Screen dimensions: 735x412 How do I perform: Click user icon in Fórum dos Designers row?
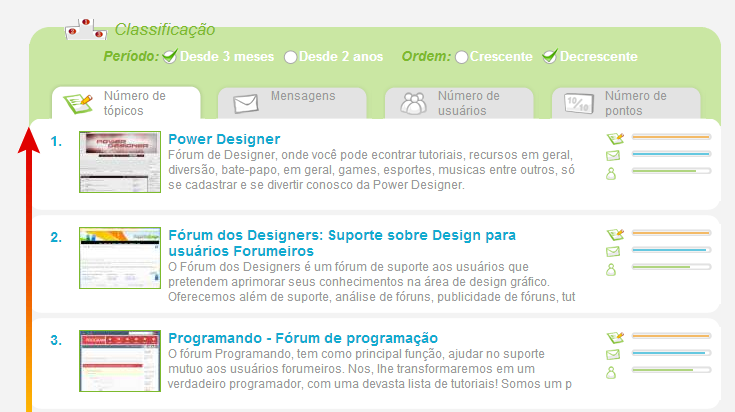611,270
